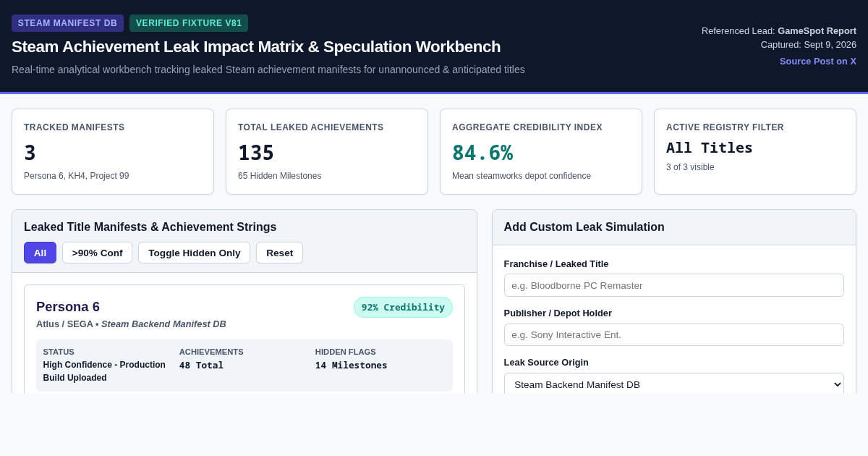Viewport: 868px width, 456px height.
Task: Click the Verified Fixture V81 badge
Action: point(189,23)
